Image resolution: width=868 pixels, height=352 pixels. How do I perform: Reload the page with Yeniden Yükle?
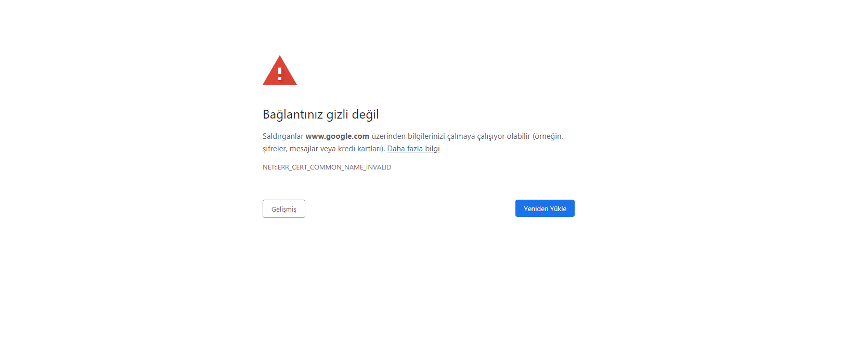coord(545,208)
